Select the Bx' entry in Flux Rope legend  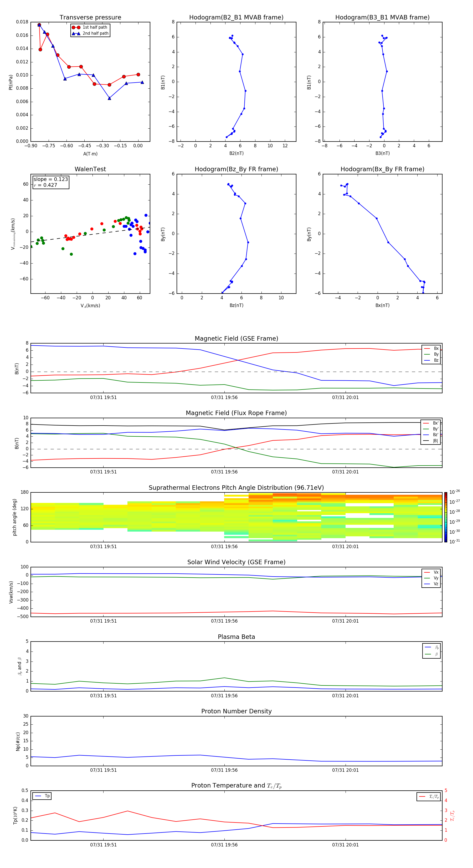pos(431,423)
